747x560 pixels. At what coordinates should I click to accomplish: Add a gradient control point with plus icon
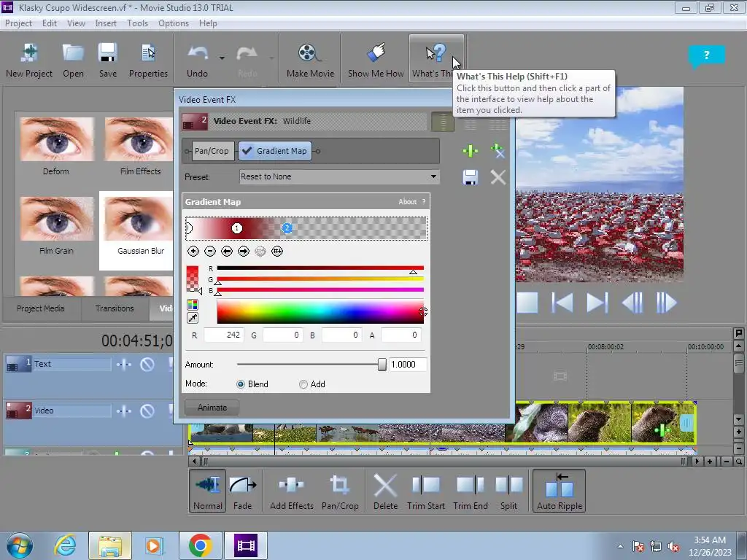click(193, 251)
